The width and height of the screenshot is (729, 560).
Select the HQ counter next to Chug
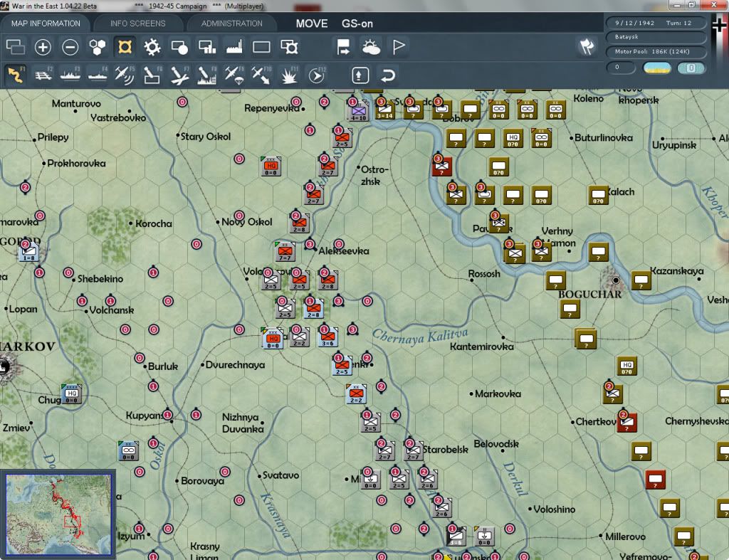(72, 394)
